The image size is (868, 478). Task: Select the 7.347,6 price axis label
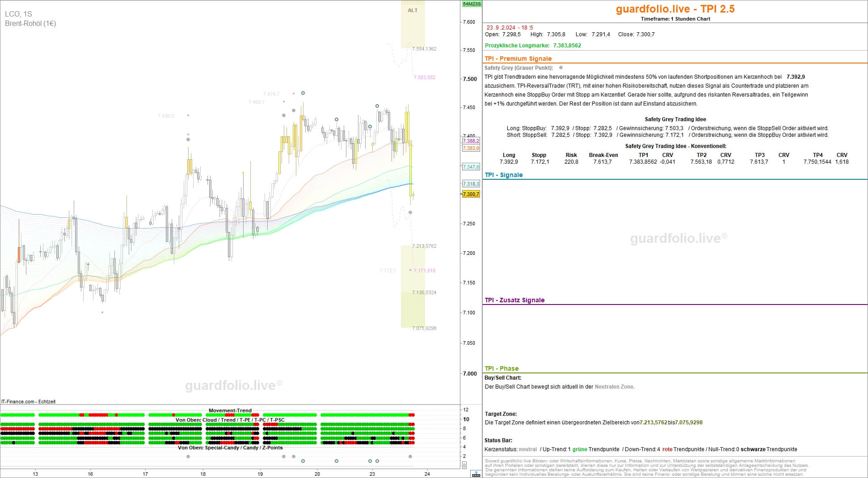471,167
